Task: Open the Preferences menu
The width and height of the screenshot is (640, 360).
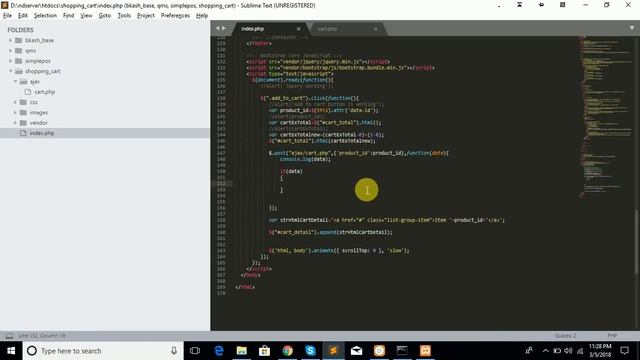Action: [175, 16]
